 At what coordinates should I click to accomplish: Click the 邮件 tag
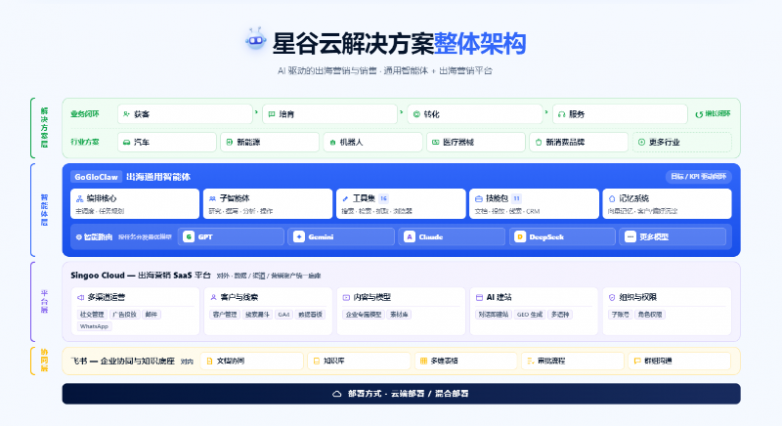pyautogui.click(x=151, y=314)
